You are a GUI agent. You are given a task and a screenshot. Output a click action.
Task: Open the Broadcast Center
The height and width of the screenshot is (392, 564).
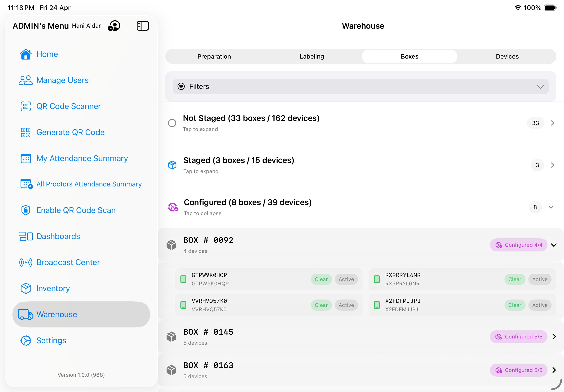[x=68, y=262]
